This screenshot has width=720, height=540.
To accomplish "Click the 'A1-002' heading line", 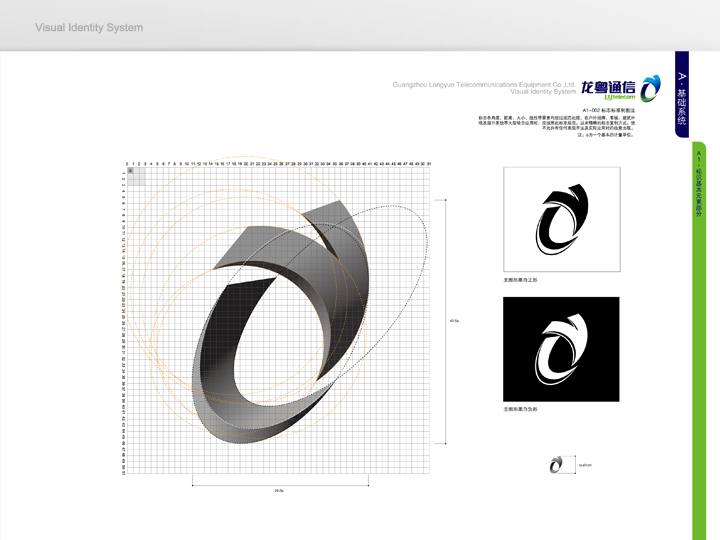I will pos(608,111).
